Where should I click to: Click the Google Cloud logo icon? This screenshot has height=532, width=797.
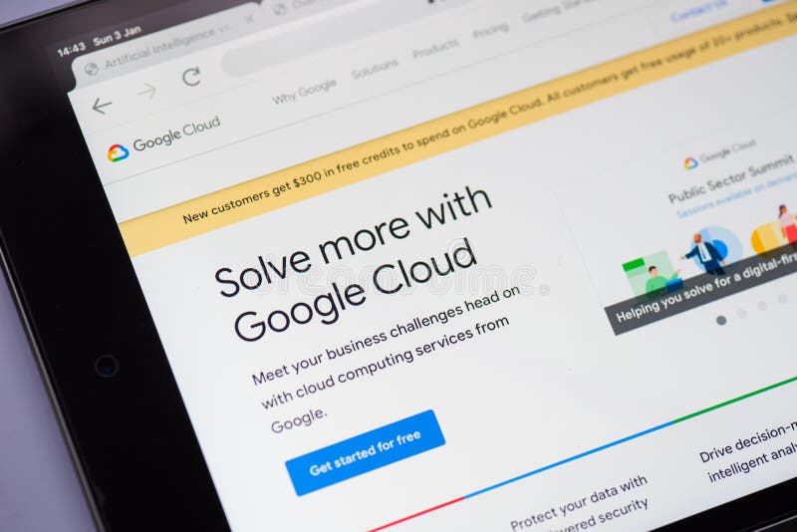coord(118,153)
